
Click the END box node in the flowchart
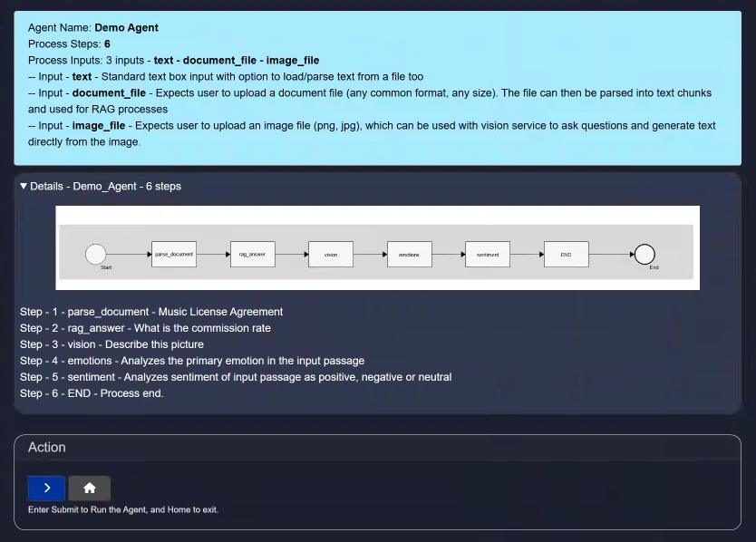tap(566, 255)
